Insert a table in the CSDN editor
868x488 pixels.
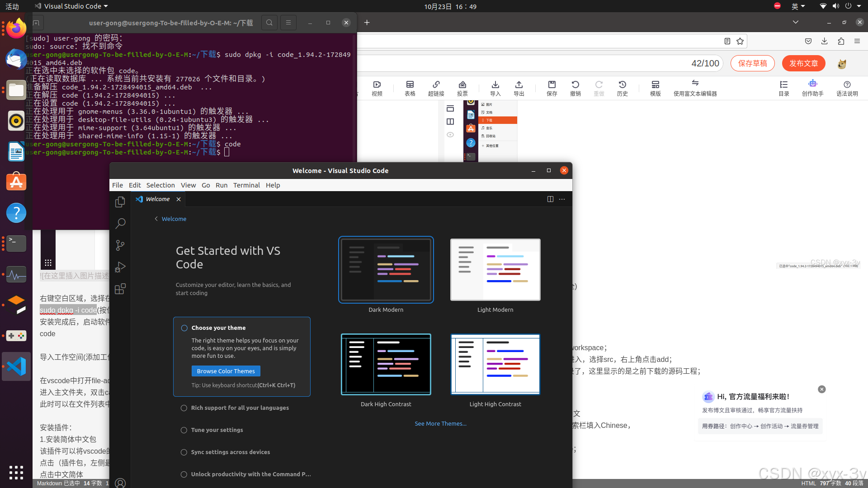410,88
